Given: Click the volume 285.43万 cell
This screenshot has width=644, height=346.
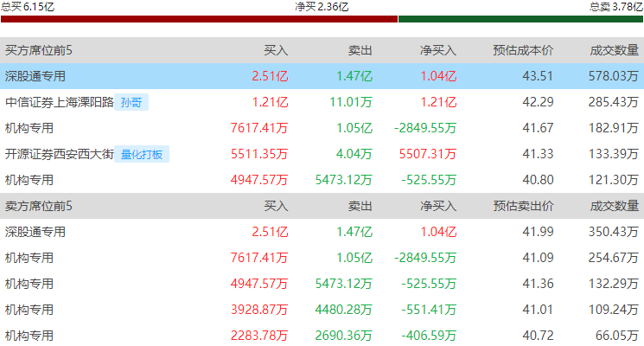Looking at the screenshot, I should tap(614, 102).
